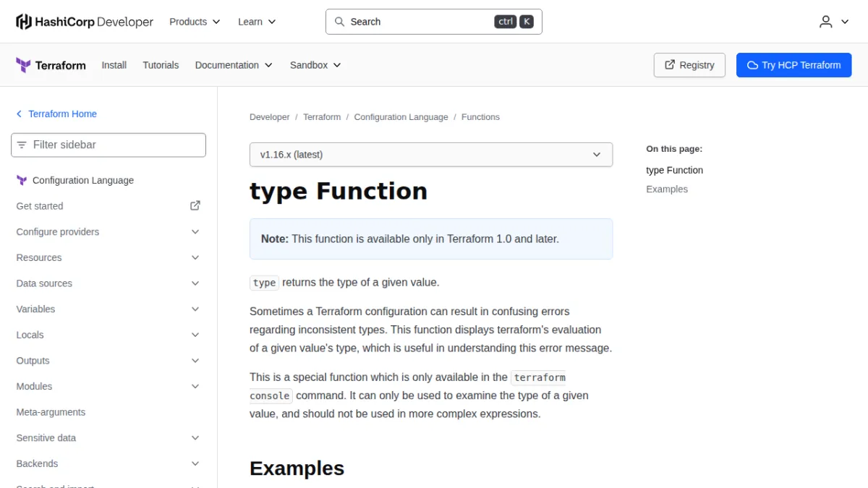
Task: Click the external link icon beside Get started
Action: [x=195, y=206]
